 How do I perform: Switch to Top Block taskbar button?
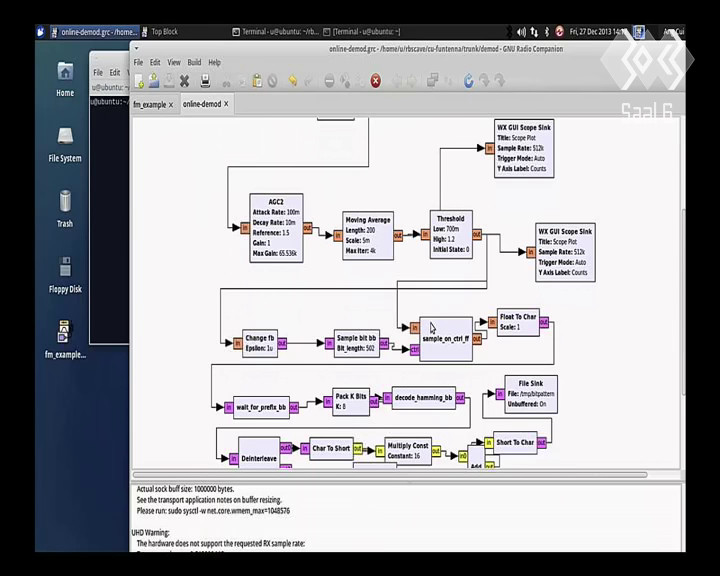[x=160, y=32]
